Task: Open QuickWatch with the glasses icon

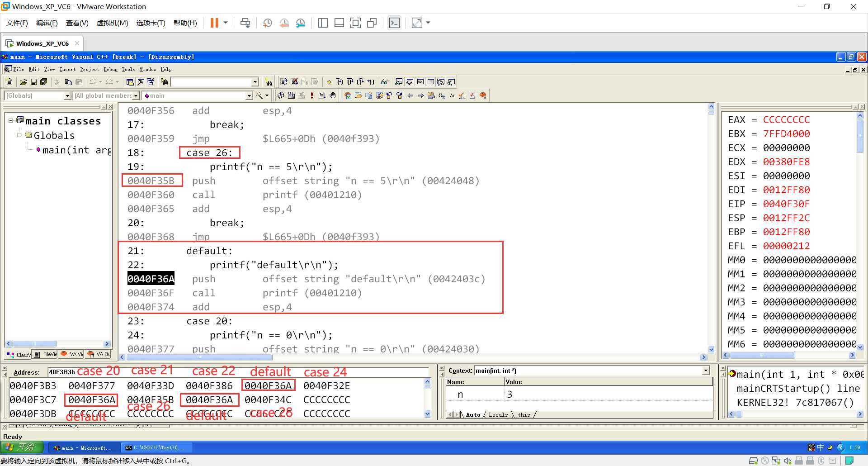Action: coord(385,82)
